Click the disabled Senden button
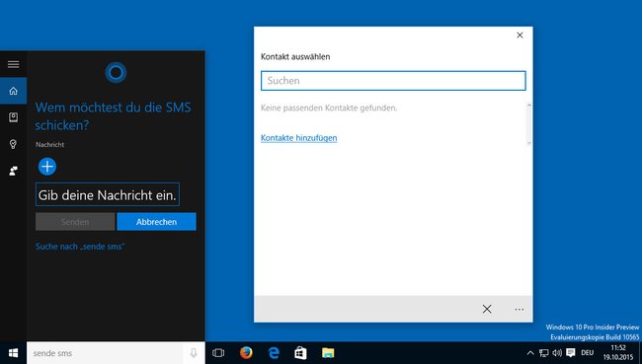Viewport: 642px width, 364px height. coord(75,222)
